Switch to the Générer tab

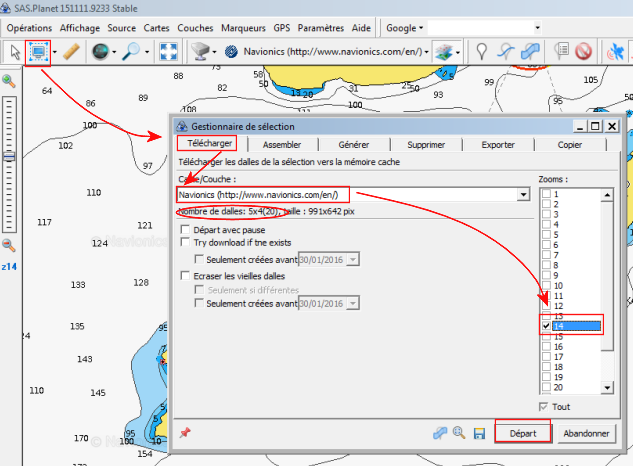tap(354, 145)
